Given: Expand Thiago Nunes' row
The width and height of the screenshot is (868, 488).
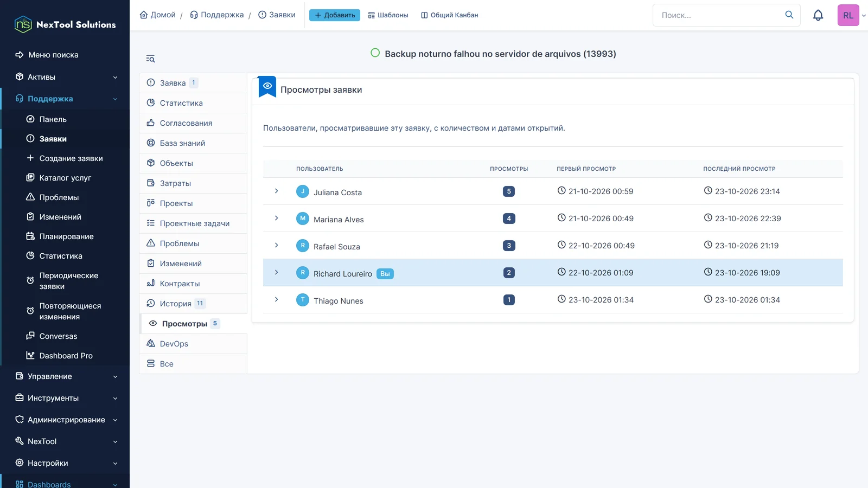Looking at the screenshot, I should click(276, 300).
